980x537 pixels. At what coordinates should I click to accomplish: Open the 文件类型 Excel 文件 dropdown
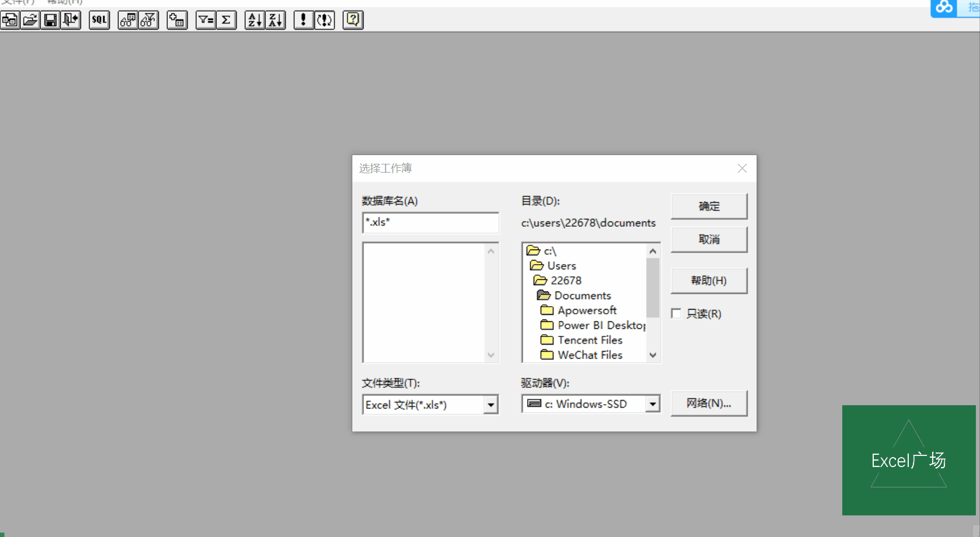[491, 405]
